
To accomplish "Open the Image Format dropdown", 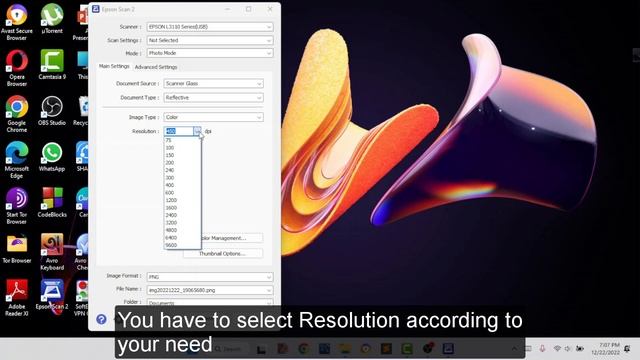I will click(x=210, y=277).
